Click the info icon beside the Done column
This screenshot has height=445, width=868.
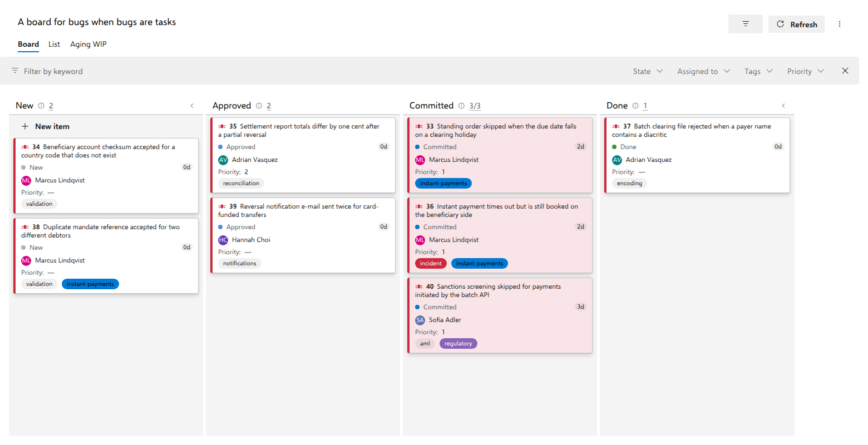635,106
